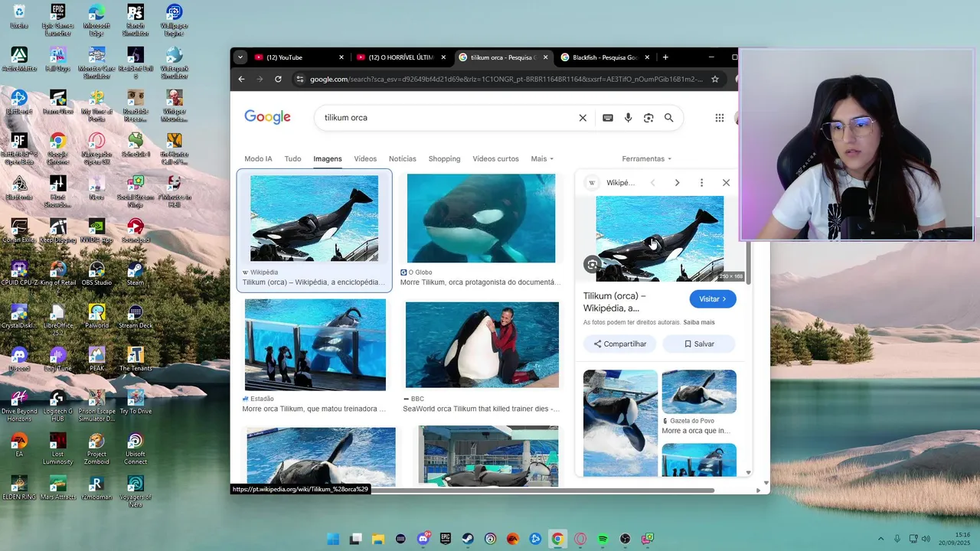Open Spotify from the taskbar
Viewport: 980px width, 551px height.
[x=603, y=539]
